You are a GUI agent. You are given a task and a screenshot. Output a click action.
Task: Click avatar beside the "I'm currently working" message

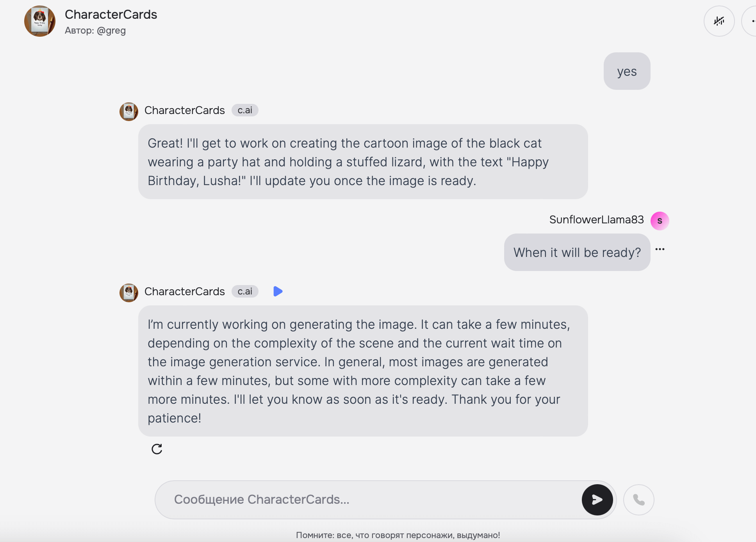pos(129,293)
